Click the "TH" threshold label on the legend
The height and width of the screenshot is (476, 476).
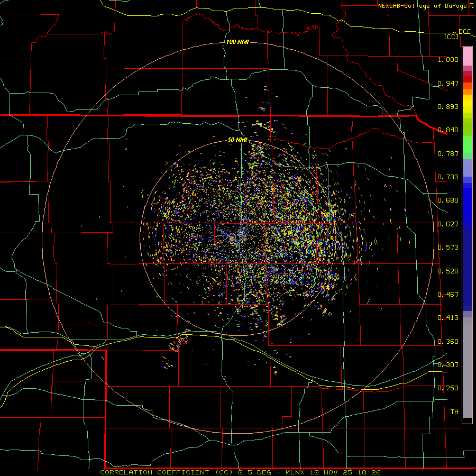point(454,412)
